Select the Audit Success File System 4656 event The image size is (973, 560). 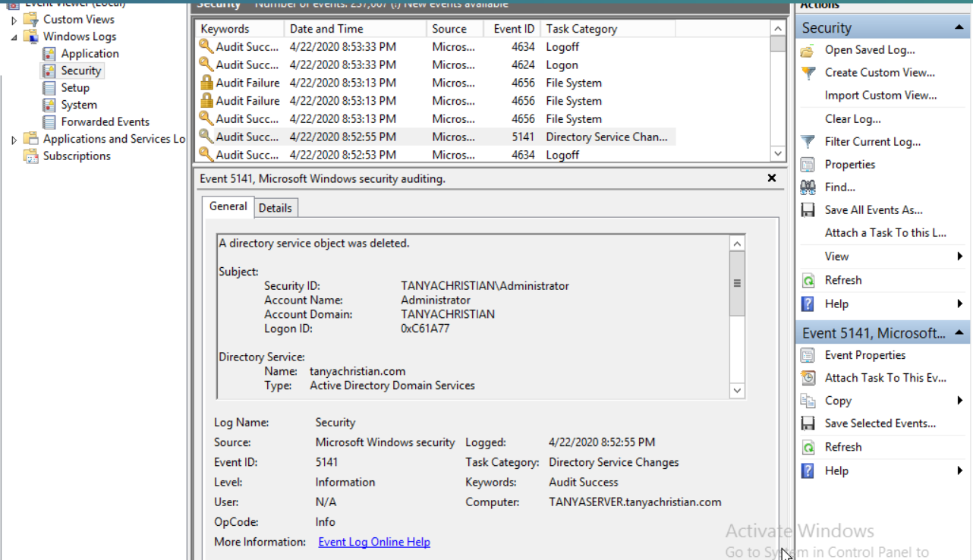[436, 118]
